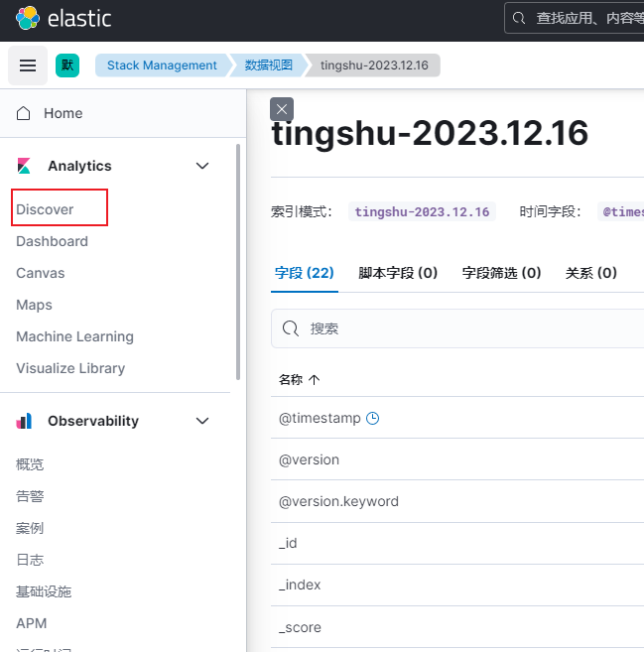Image resolution: width=644 pixels, height=652 pixels.
Task: Click the Observability section title
Action: coord(93,421)
